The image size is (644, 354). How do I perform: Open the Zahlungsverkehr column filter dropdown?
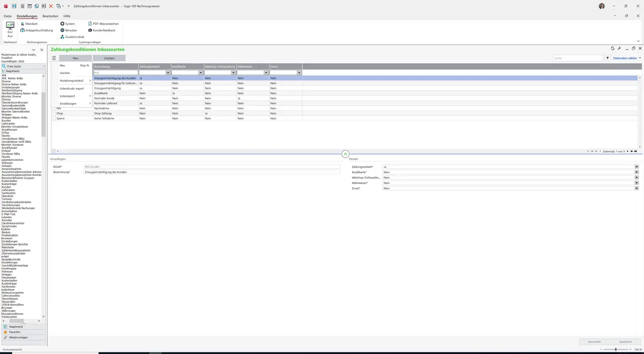click(168, 72)
